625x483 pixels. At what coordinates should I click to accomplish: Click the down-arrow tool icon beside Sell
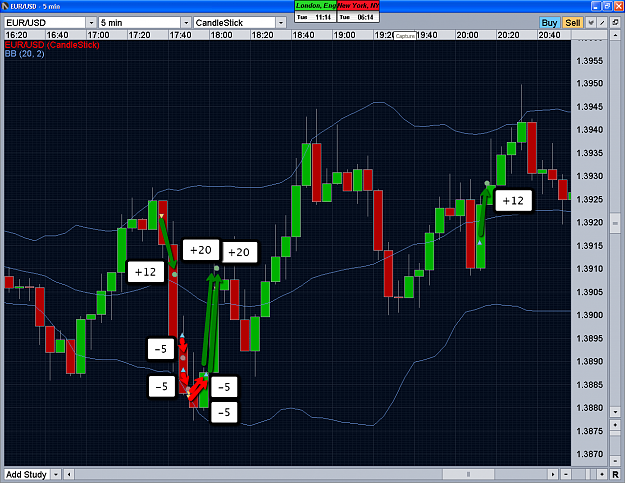[591, 23]
